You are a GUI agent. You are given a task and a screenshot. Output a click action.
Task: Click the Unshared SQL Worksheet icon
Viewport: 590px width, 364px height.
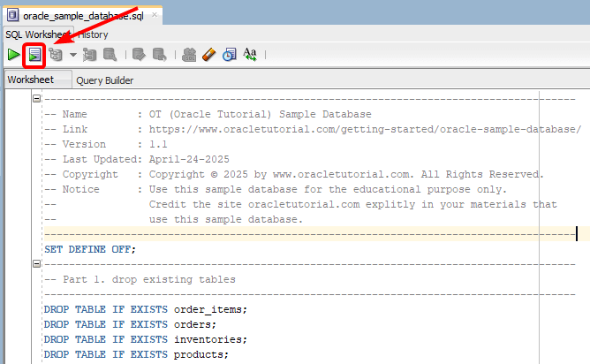point(189,55)
